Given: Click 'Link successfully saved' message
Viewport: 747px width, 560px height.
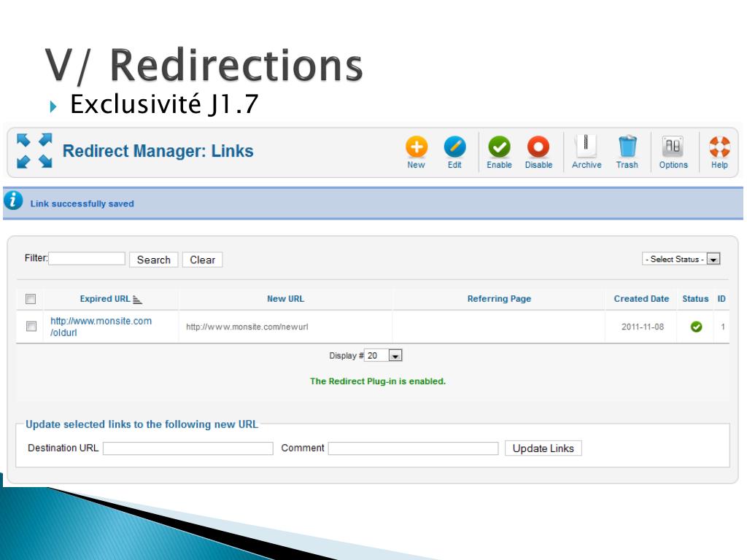Looking at the screenshot, I should pyautogui.click(x=82, y=204).
